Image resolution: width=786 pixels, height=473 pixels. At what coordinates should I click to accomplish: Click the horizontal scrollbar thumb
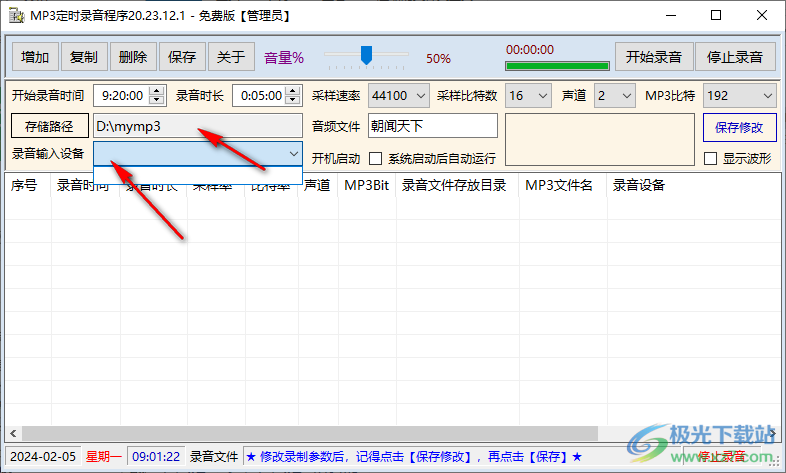pos(310,433)
